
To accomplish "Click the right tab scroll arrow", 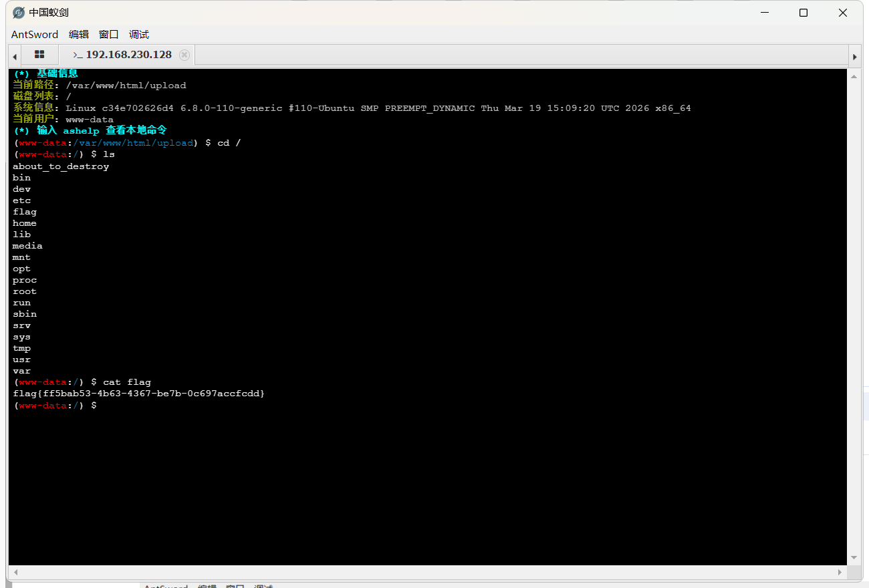I will 854,57.
